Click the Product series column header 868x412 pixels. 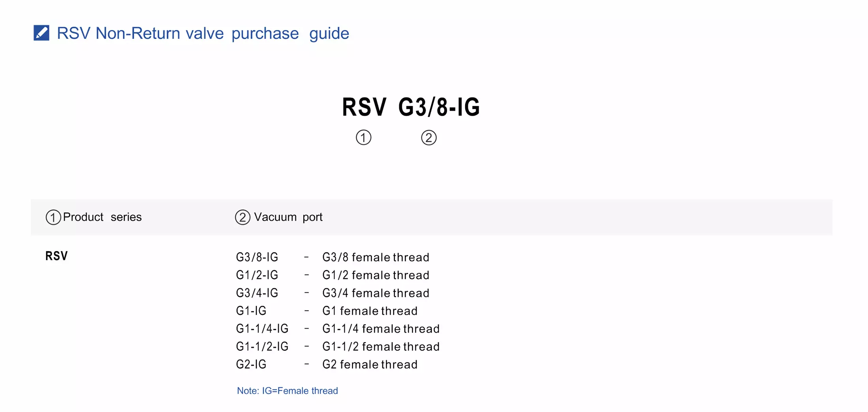tap(102, 217)
